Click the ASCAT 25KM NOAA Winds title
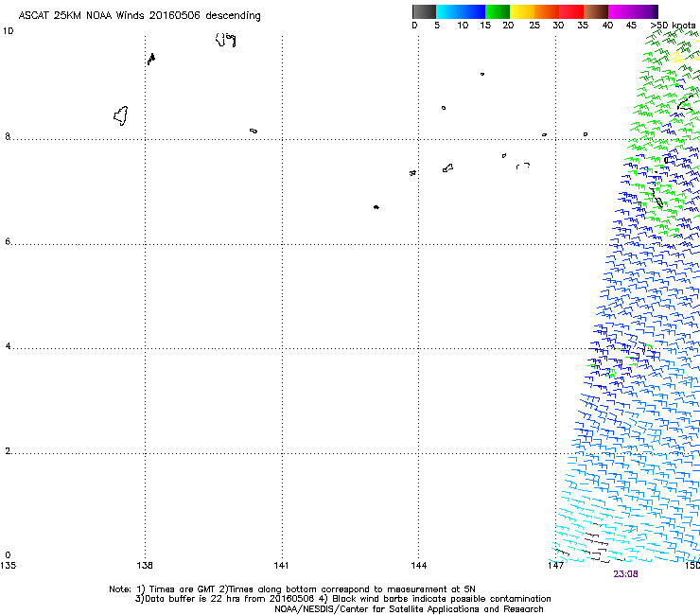The width and height of the screenshot is (700, 615). tap(139, 16)
